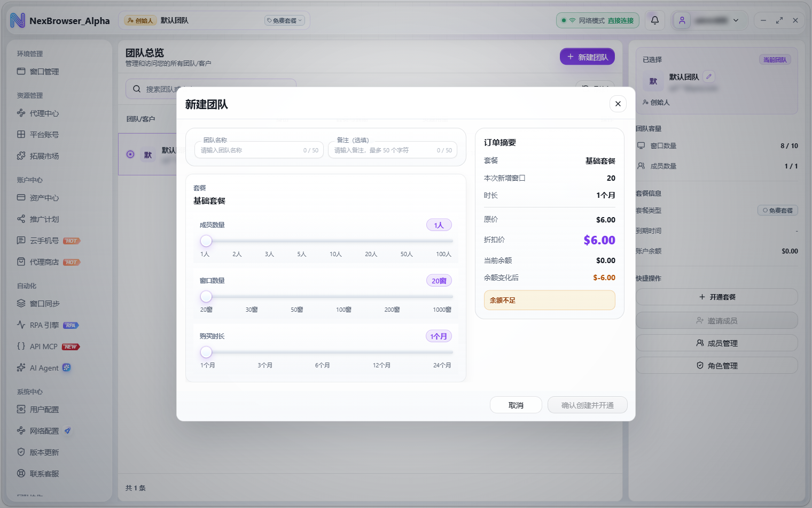Screen dimensions: 812x508
Task: Click the 开通套餐 quick action
Action: pyautogui.click(x=717, y=297)
